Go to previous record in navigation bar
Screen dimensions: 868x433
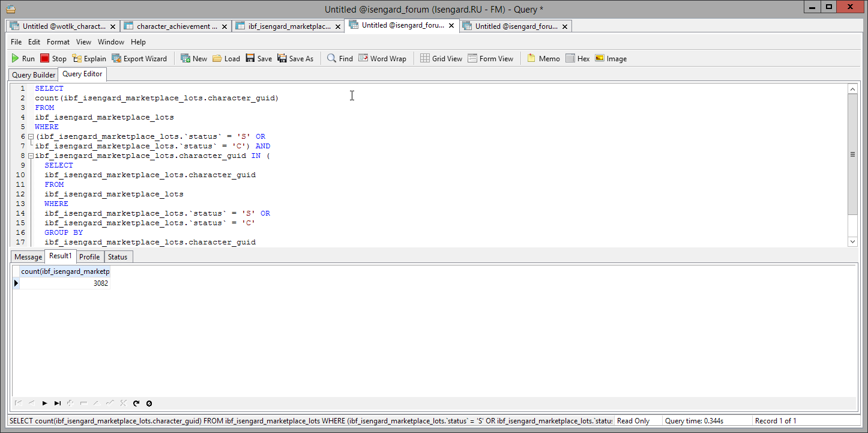(x=31, y=403)
